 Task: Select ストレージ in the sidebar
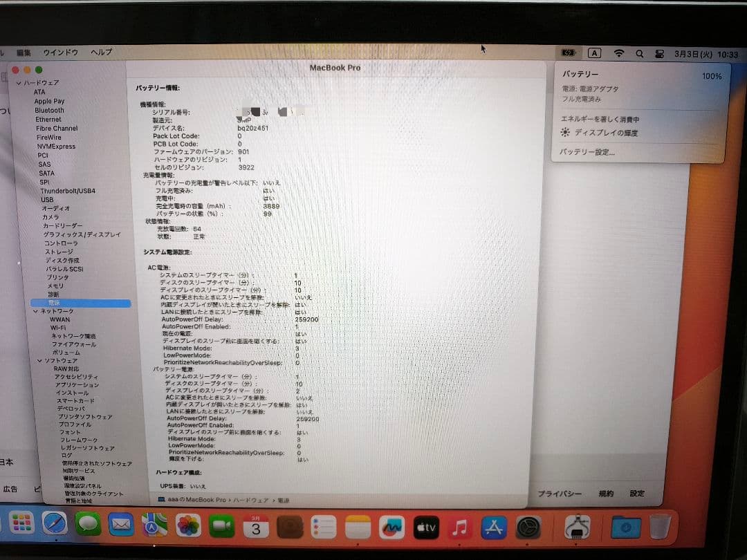click(59, 252)
